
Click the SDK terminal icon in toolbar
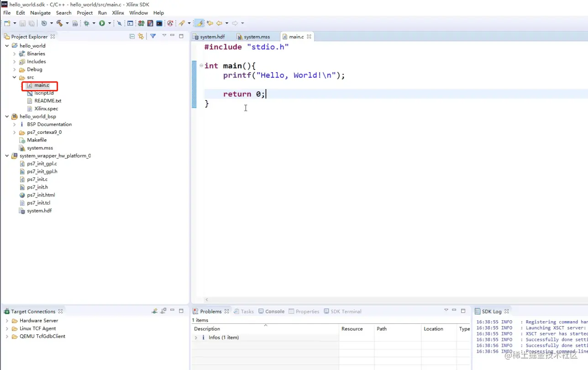point(159,23)
